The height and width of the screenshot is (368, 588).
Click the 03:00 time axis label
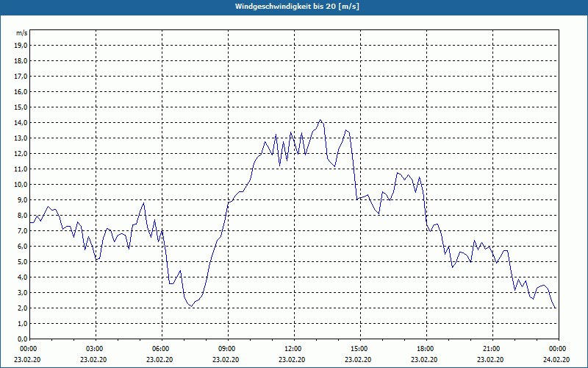(x=96, y=349)
